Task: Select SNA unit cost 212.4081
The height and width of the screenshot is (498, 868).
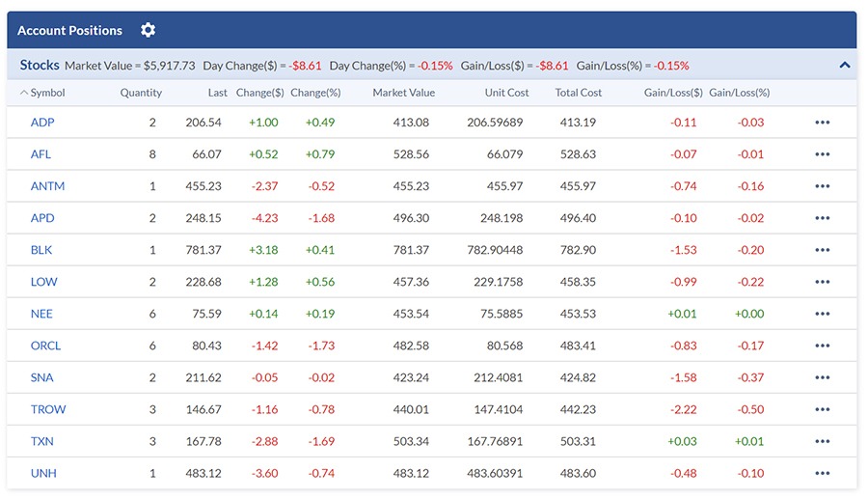Action: (x=499, y=377)
